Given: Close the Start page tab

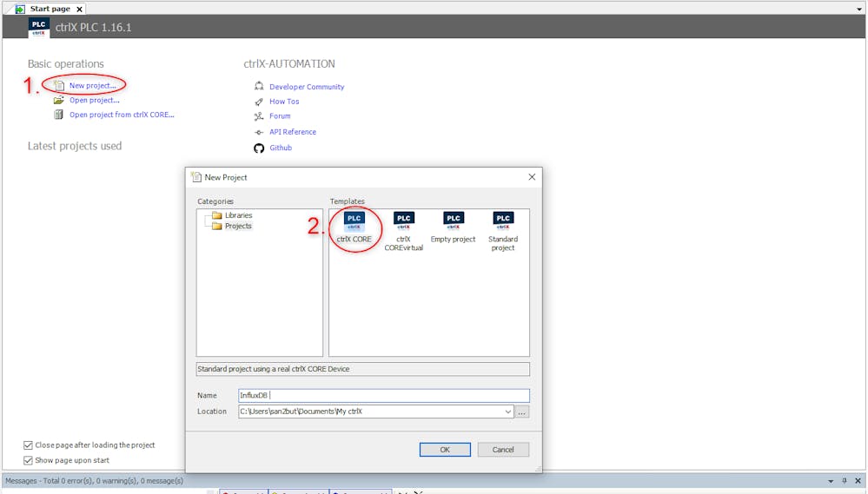Looking at the screenshot, I should point(79,10).
